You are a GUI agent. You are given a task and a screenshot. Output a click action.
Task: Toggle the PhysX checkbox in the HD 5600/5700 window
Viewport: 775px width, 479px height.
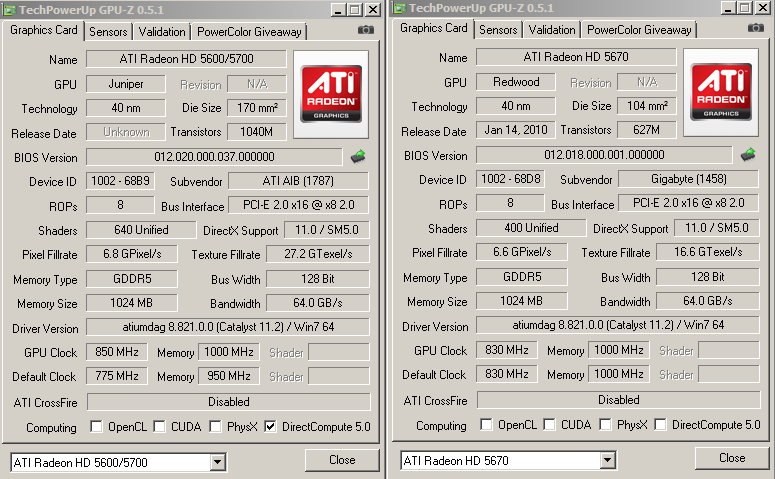point(215,427)
